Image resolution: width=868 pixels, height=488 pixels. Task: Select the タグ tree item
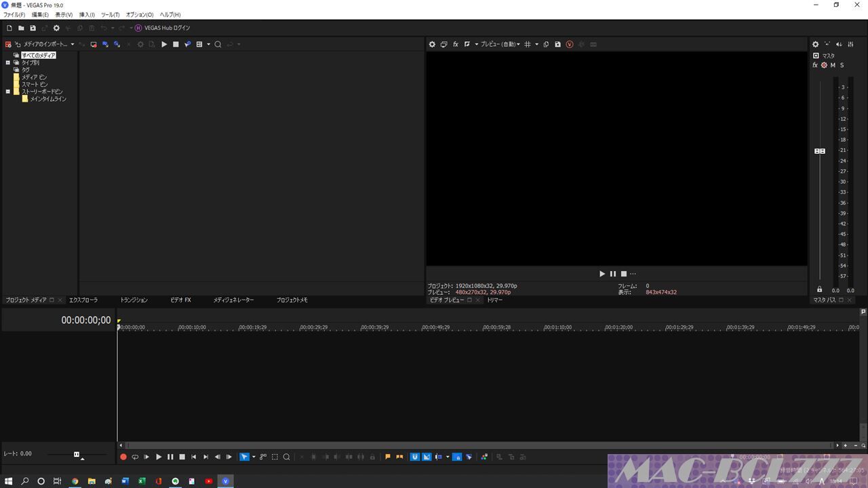[x=26, y=70]
